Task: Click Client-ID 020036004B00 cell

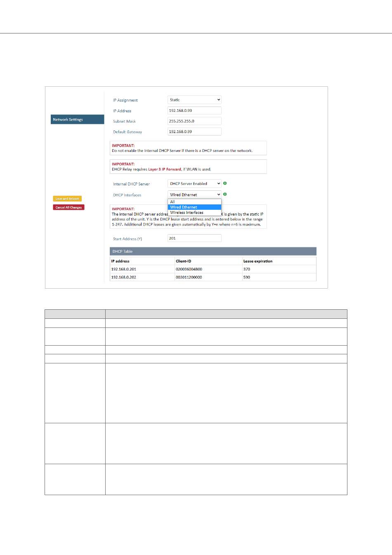Action: coord(208,269)
